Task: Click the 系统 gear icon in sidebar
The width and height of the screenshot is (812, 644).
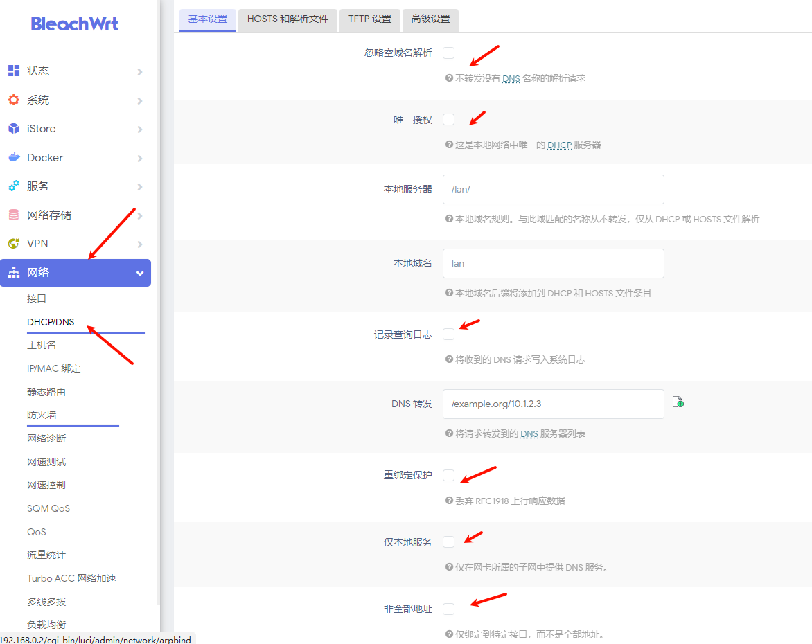Action: click(x=14, y=100)
